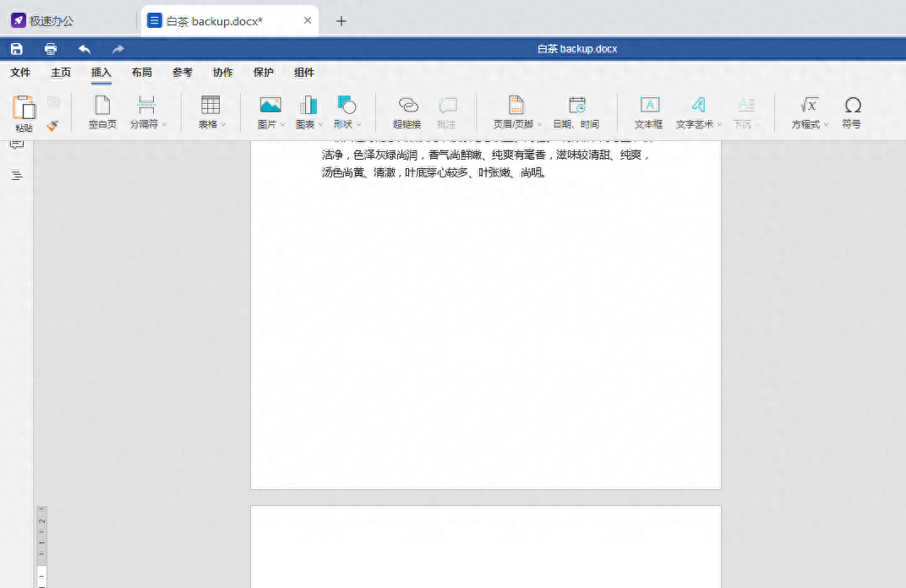Expand the 图片 dropdown arrow

[282, 125]
